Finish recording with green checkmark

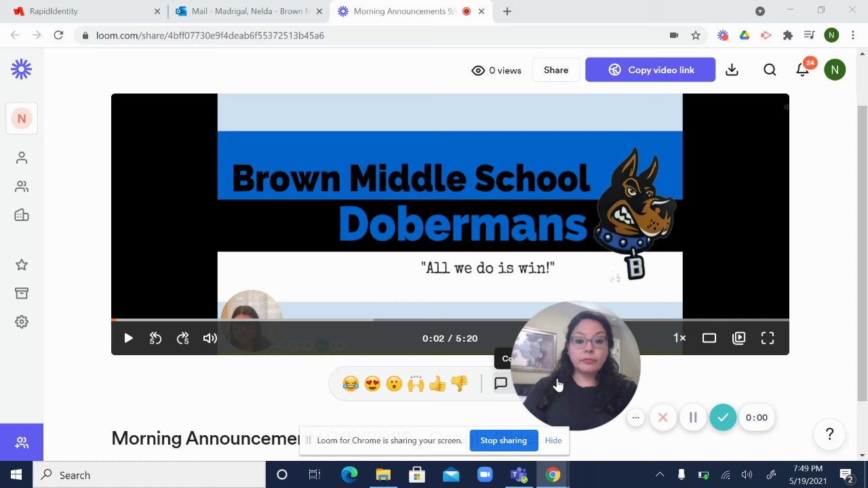(723, 418)
